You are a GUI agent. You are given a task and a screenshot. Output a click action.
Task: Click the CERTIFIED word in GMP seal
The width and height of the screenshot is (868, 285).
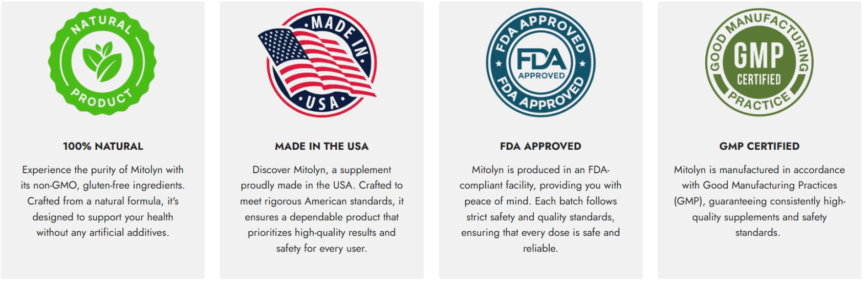(759, 79)
